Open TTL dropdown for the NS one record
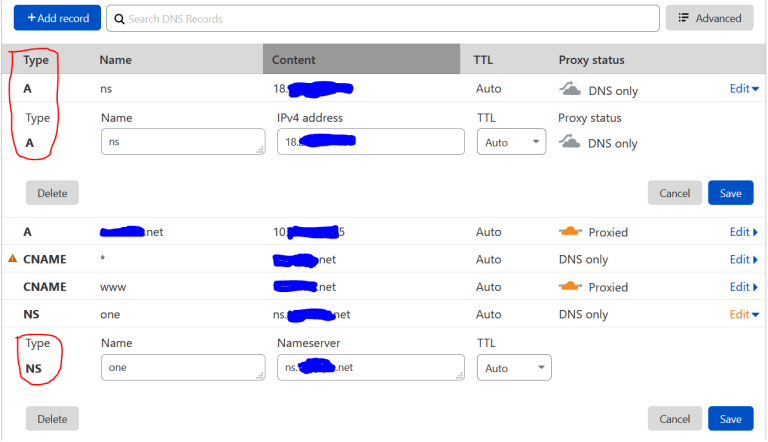This screenshot has height=442, width=768. click(x=514, y=368)
